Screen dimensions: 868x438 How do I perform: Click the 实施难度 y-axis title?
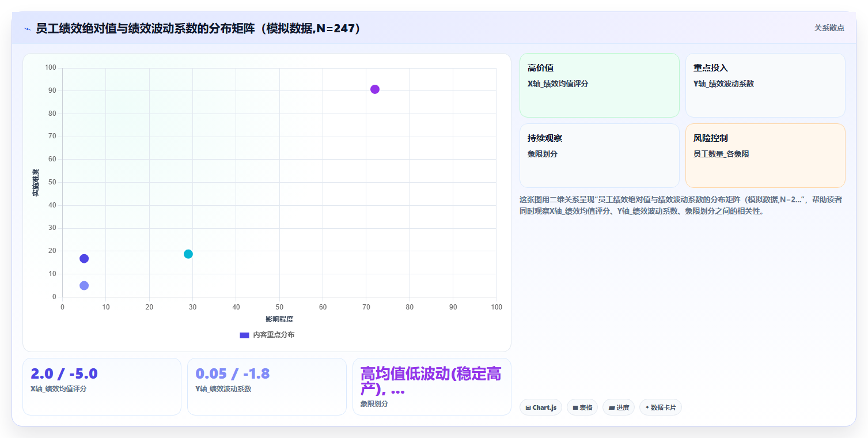point(36,183)
